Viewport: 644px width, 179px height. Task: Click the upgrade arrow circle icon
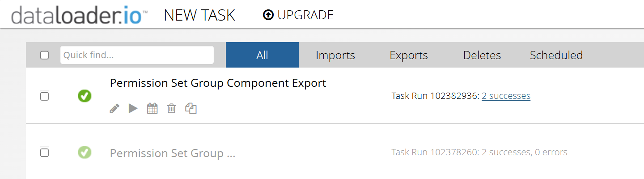268,15
